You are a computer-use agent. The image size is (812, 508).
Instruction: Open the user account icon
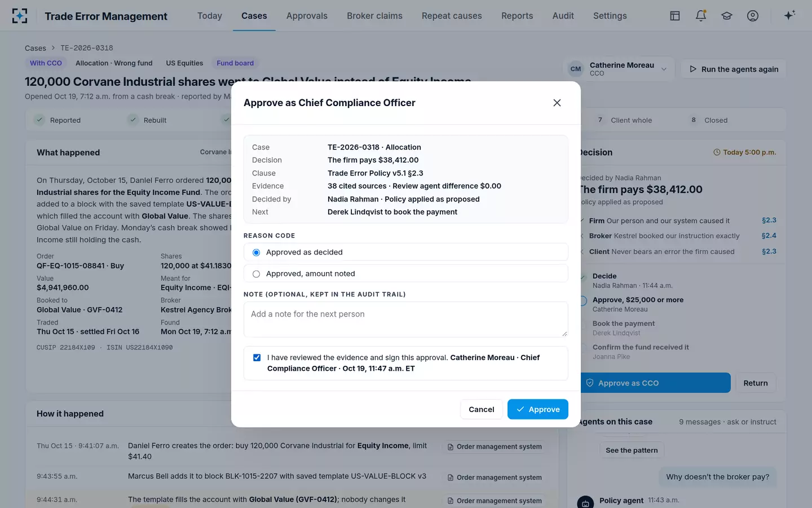coord(753,16)
